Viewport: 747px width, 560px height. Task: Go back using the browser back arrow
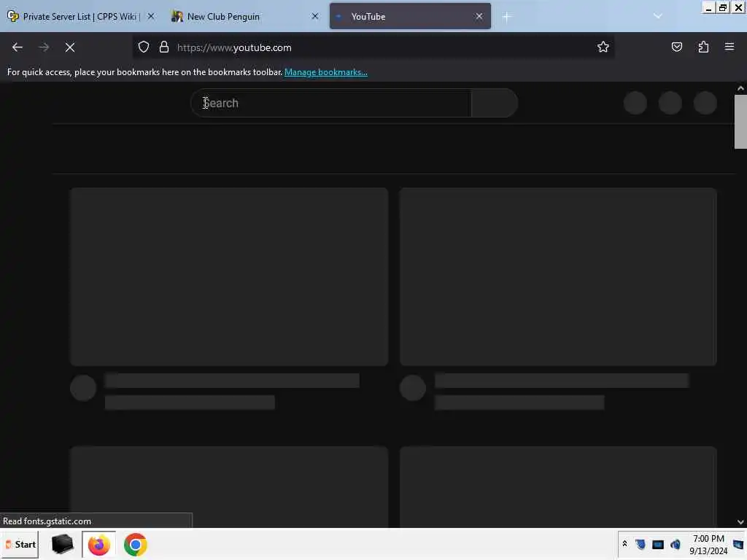(18, 47)
